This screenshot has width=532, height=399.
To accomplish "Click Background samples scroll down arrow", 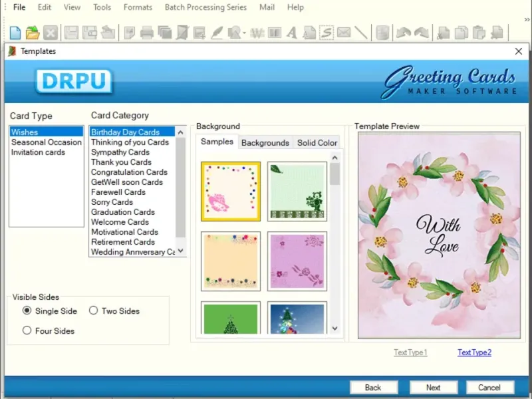I will 334,328.
